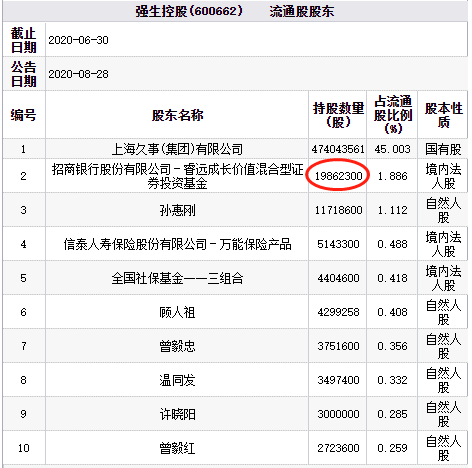Screen dimensions: 472x468
Task: Click percentage 1.112
Action: click(392, 210)
